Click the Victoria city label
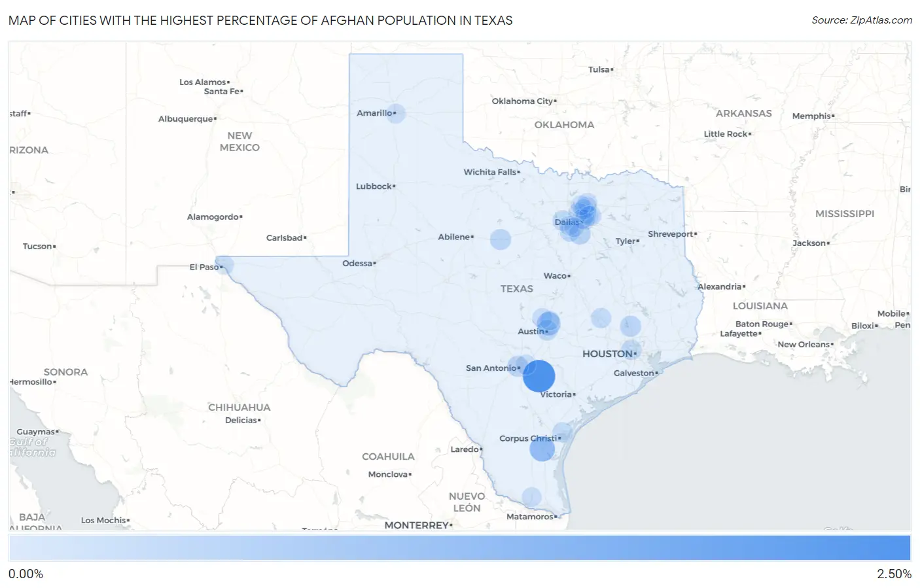The image size is (920, 588). click(556, 394)
